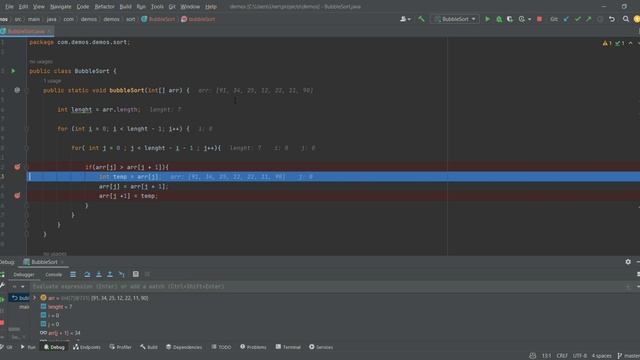Viewport: 640px width, 360px height.
Task: Click the red Stop button in the toolbar
Action: pyautogui.click(x=539, y=19)
